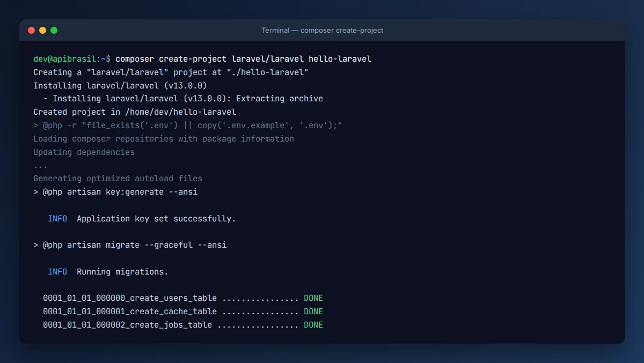Screen dimensions: 644x363
Task: Click the green maximize window button
Action: tap(54, 31)
